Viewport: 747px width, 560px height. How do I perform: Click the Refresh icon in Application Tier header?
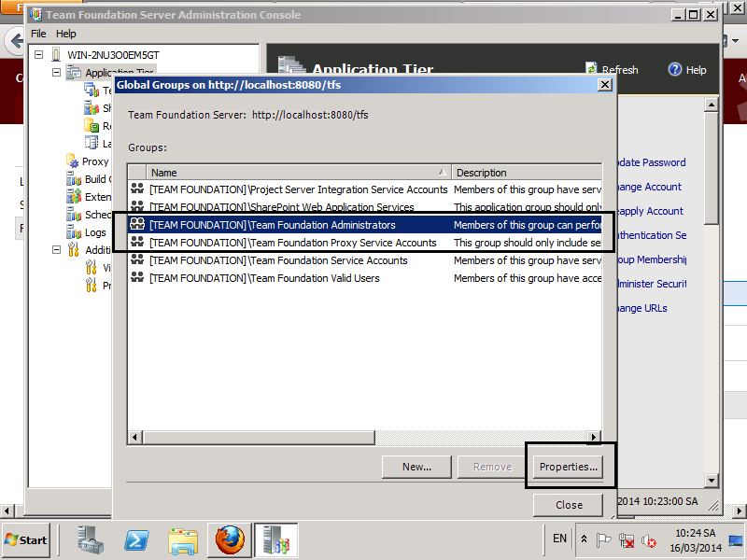point(591,69)
